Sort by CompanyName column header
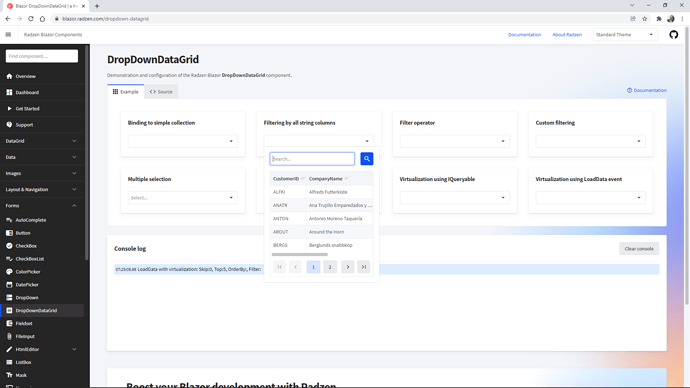The width and height of the screenshot is (690, 388). (339, 179)
